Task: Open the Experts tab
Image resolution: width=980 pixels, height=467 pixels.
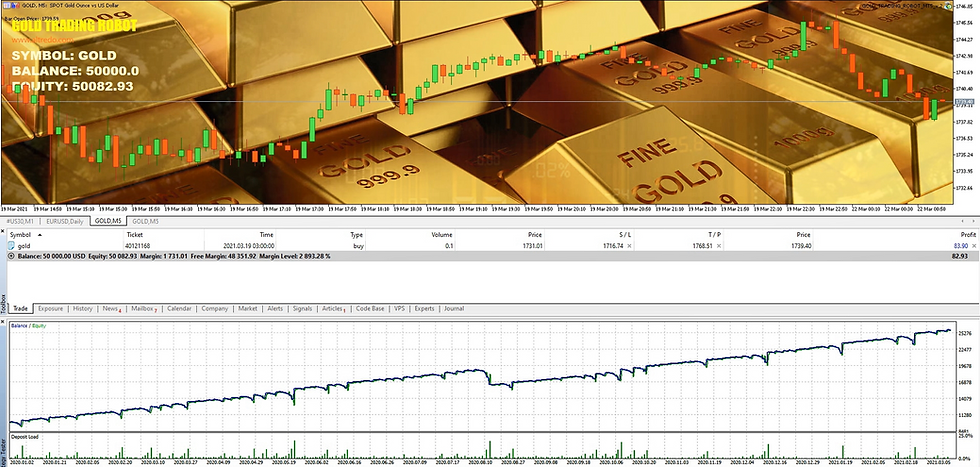Action: (x=424, y=309)
